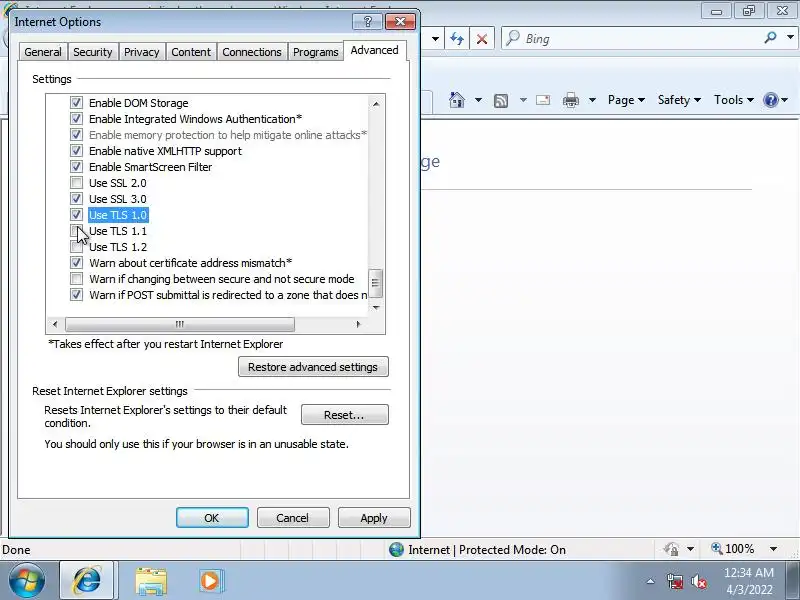Uncheck Enable SmartScreen Filter
The image size is (800, 600).
pyautogui.click(x=76, y=167)
